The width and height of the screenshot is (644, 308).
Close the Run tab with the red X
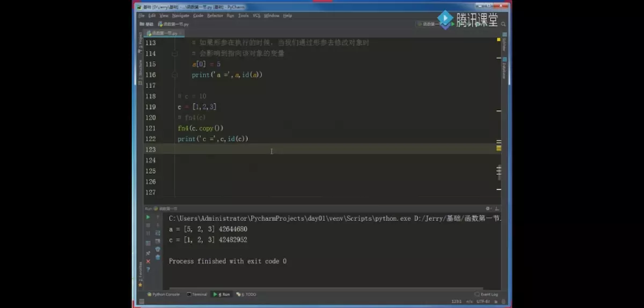148,261
